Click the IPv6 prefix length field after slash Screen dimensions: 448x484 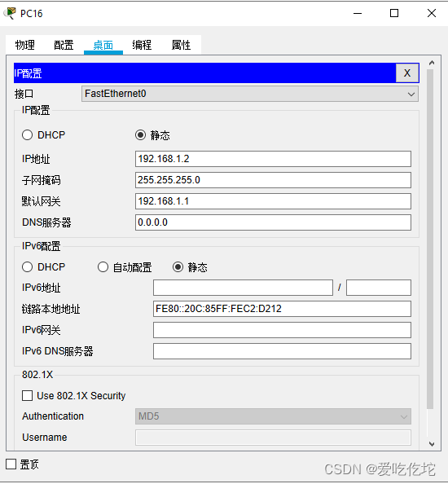[x=379, y=288]
